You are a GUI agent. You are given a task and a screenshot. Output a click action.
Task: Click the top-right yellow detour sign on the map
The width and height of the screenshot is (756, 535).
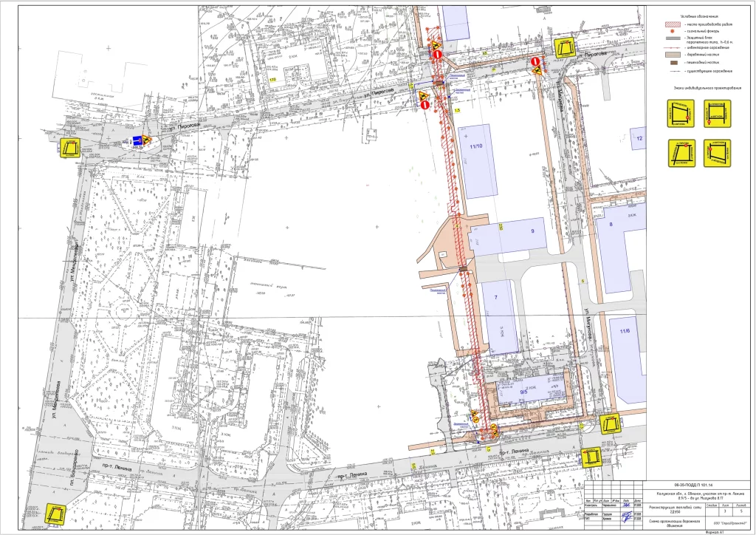565,49
